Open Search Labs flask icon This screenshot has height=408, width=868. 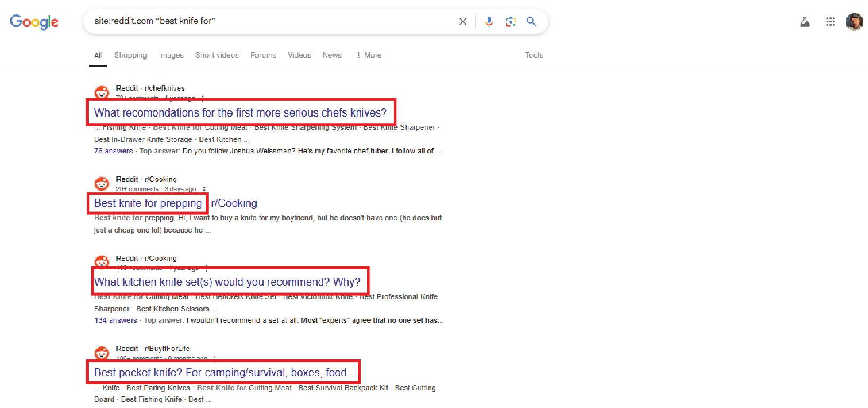(x=805, y=22)
